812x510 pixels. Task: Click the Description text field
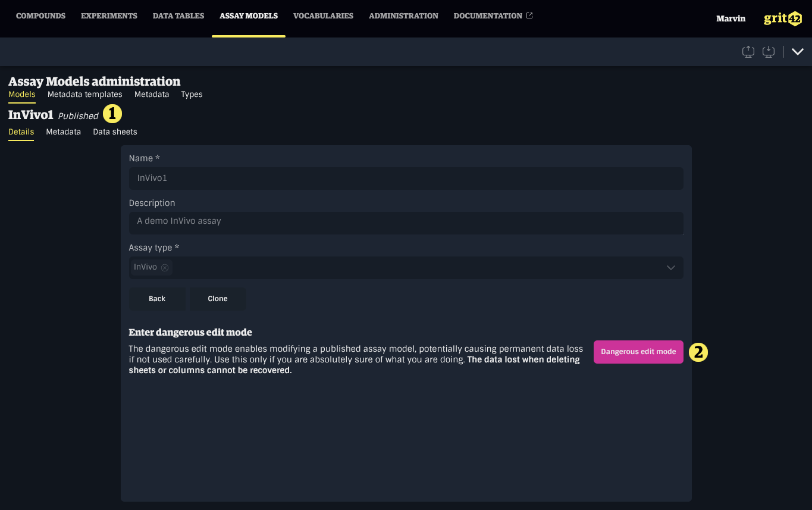pos(406,223)
